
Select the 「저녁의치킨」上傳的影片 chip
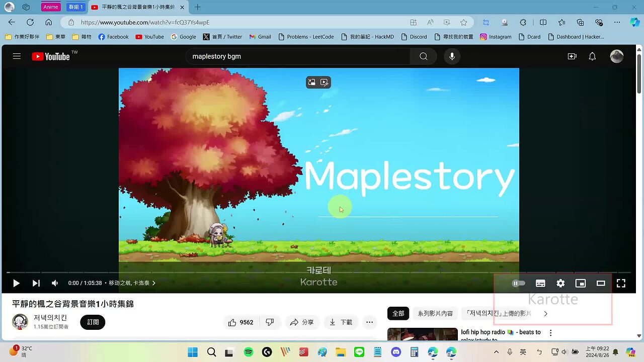click(x=498, y=313)
